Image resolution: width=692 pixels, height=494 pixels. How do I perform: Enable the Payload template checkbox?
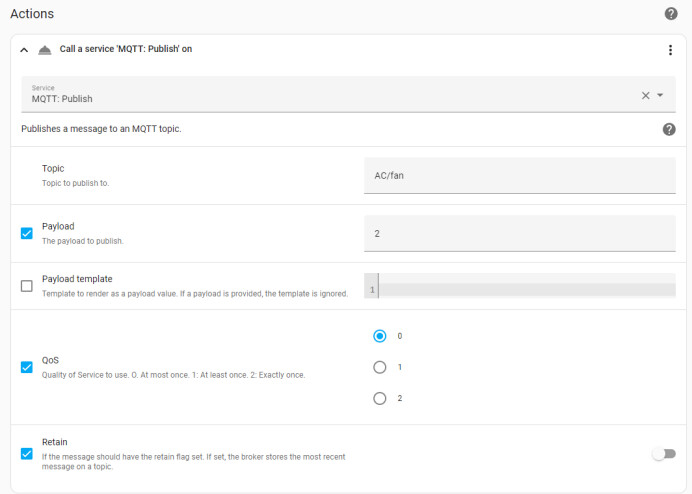26,286
